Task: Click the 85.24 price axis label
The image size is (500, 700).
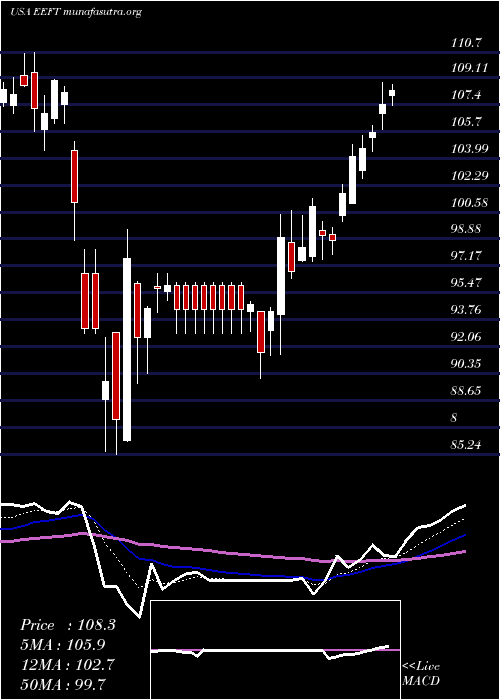Action: [x=466, y=444]
